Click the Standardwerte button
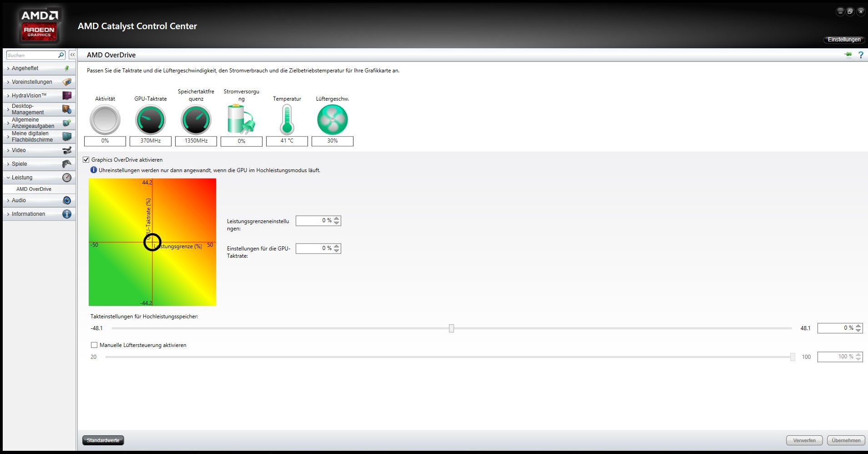 click(x=103, y=440)
